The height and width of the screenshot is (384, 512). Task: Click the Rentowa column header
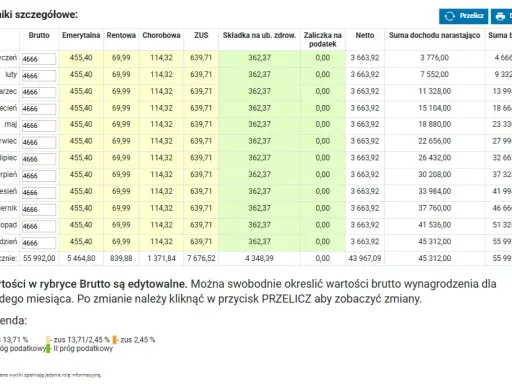[x=121, y=35]
